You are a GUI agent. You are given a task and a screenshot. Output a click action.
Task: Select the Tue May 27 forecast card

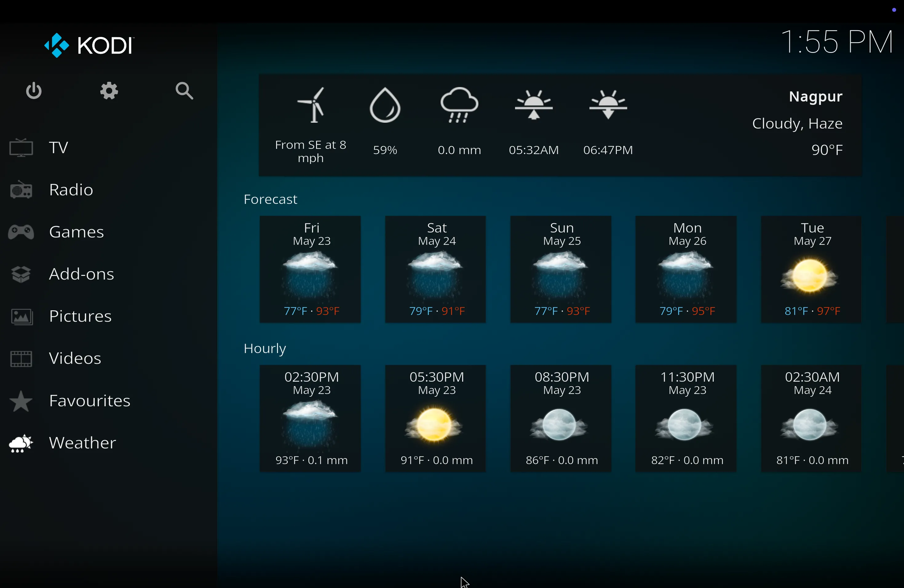[811, 269]
